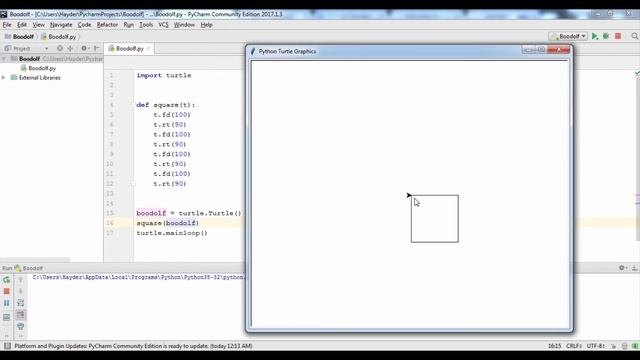The height and width of the screenshot is (360, 640).
Task: Open the VCS menu
Action: (163, 25)
